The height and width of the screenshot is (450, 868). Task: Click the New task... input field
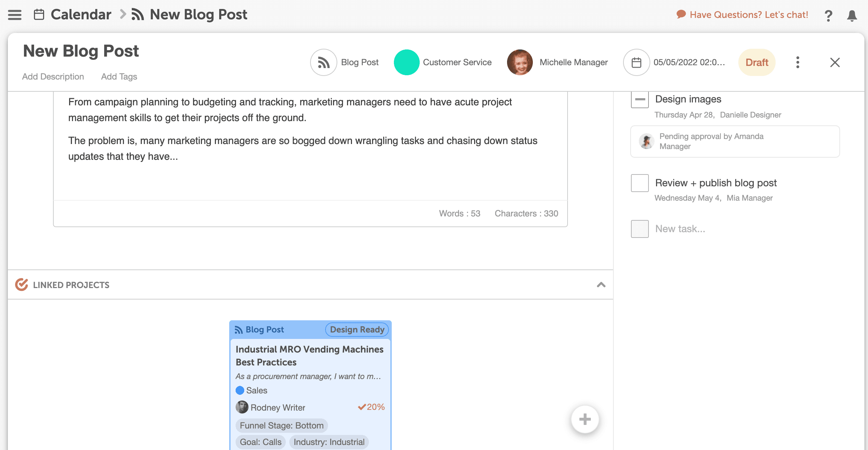680,229
